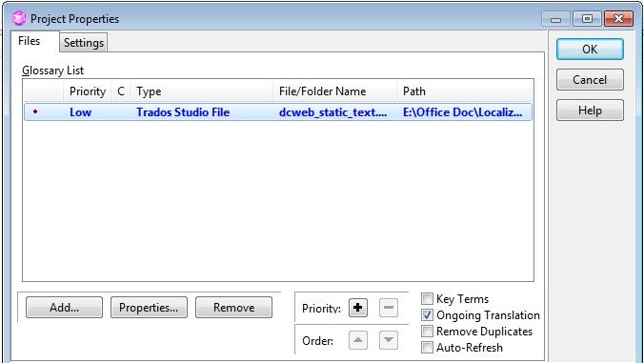This screenshot has width=644, height=363.
Task: Open glossary Properties... button
Action: [x=149, y=308]
